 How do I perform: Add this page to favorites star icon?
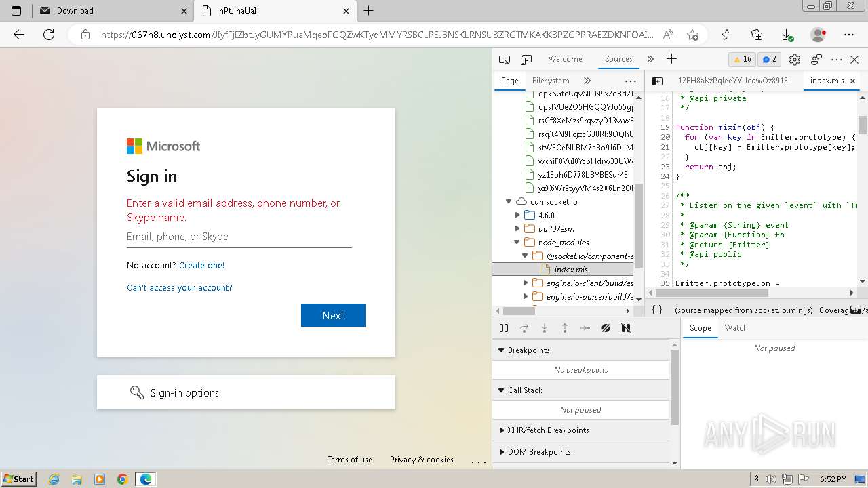pos(692,35)
